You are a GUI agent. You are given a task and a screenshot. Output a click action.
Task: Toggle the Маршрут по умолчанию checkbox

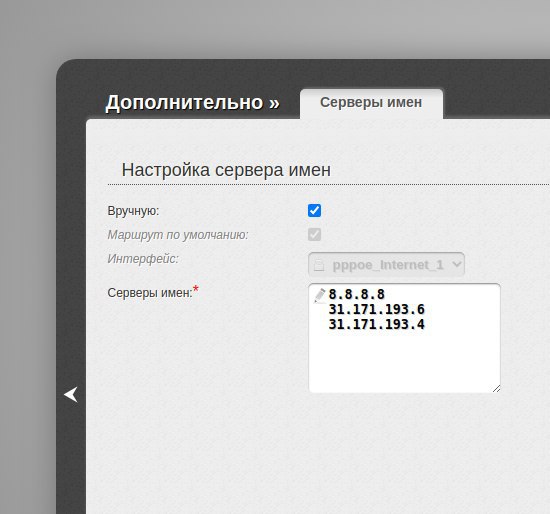tap(314, 234)
